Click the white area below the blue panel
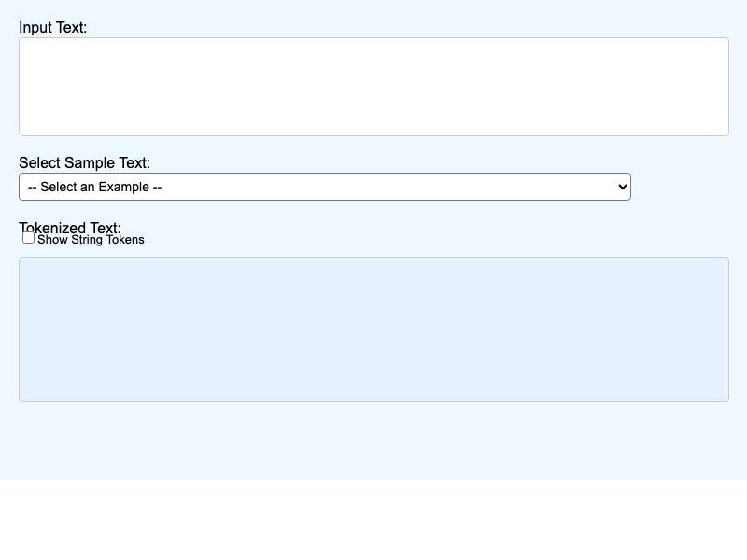Screen dimensions: 747x560 click(x=373, y=519)
